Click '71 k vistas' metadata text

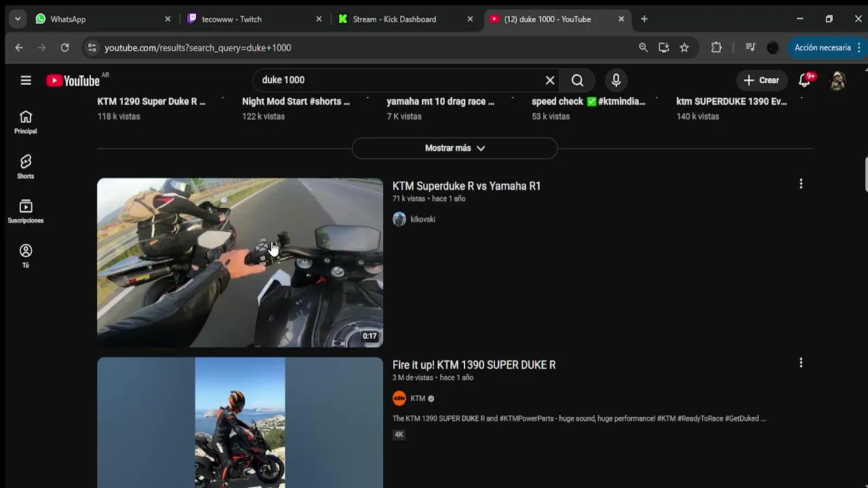click(x=409, y=199)
